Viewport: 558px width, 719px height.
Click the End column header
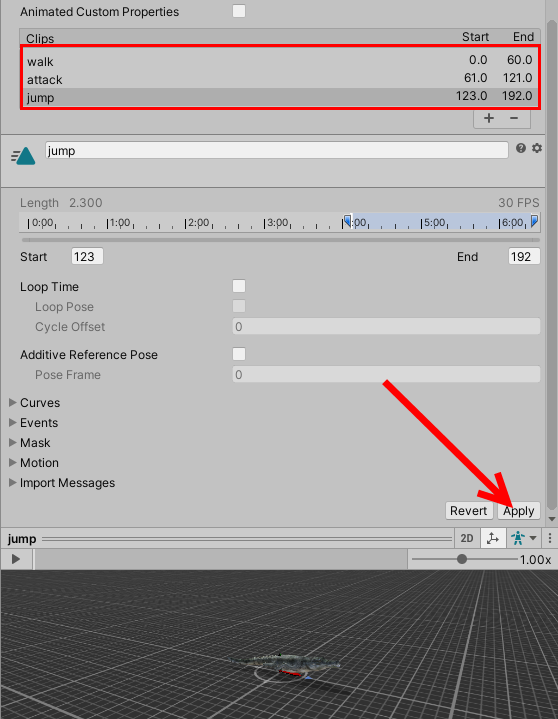(524, 37)
